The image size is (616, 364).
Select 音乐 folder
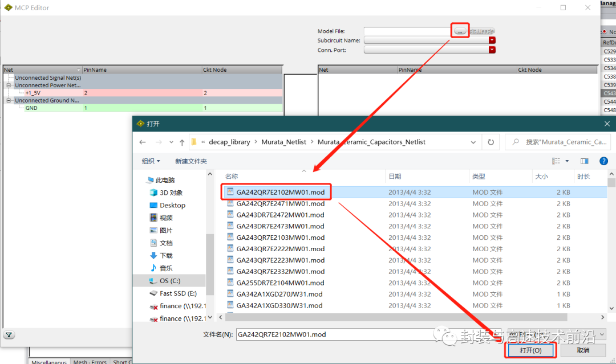[x=166, y=268]
